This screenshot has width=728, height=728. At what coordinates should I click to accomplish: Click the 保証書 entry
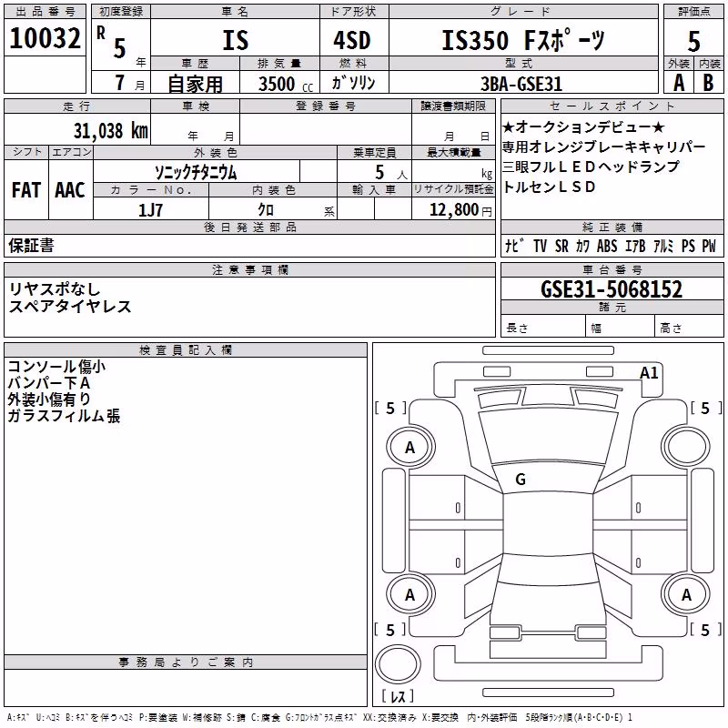click(31, 246)
